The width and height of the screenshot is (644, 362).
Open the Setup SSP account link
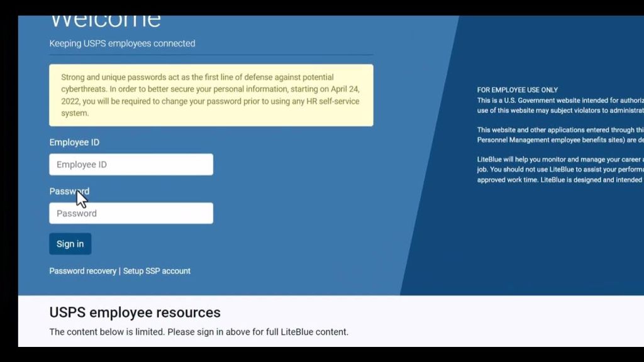coord(157,271)
